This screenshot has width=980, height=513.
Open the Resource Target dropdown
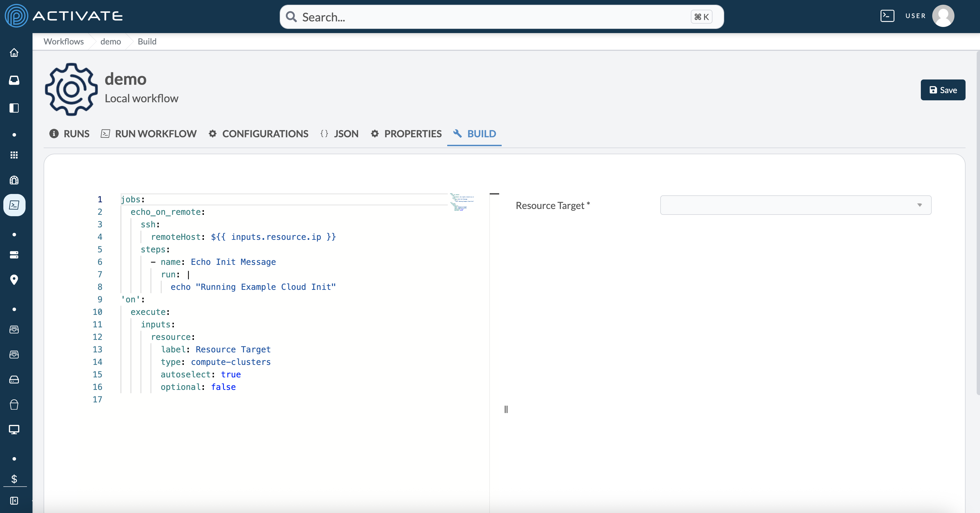(796, 205)
